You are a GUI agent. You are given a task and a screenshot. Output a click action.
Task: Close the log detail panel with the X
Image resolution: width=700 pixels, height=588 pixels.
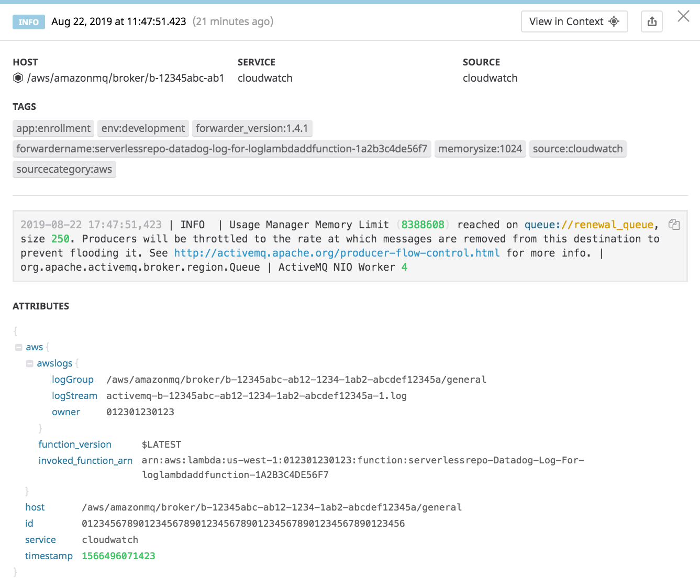(683, 16)
